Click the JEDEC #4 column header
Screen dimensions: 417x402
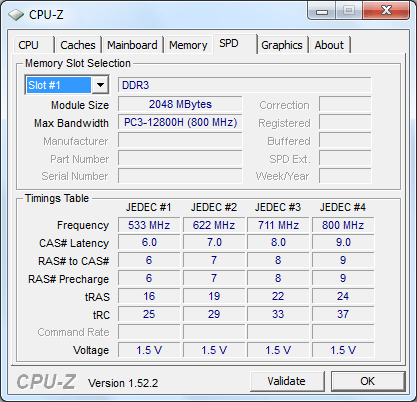click(343, 207)
